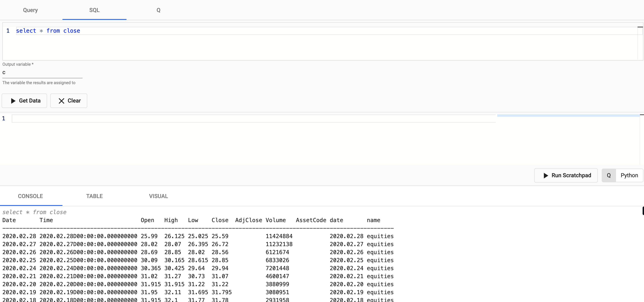Click the volume value 11424884

[279, 236]
